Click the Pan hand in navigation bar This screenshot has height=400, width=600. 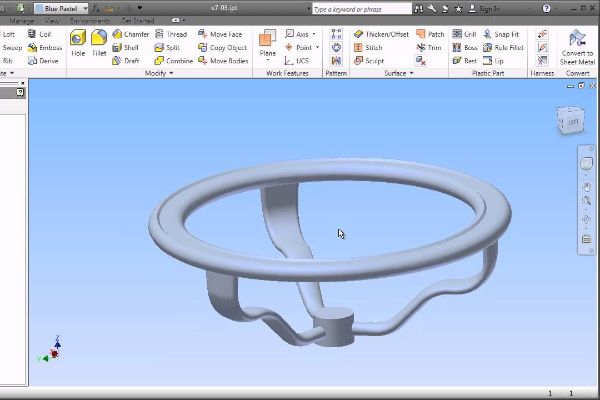pyautogui.click(x=587, y=185)
